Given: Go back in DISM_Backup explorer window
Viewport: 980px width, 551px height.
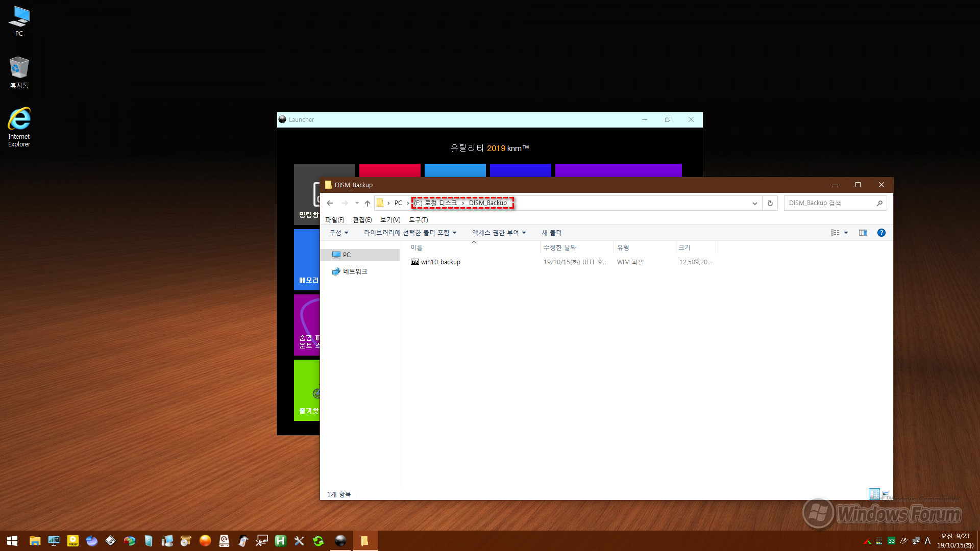Looking at the screenshot, I should coord(330,203).
